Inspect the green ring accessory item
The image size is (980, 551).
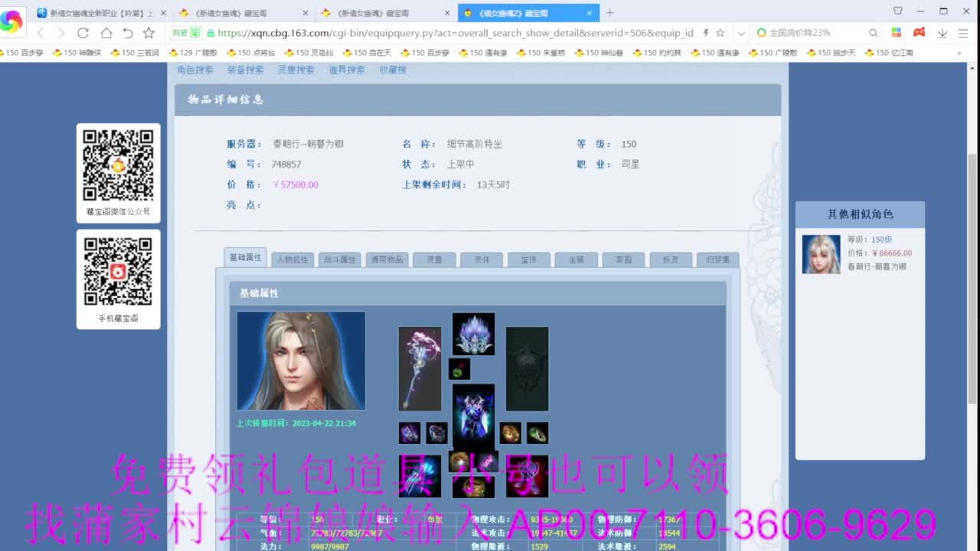tap(537, 433)
